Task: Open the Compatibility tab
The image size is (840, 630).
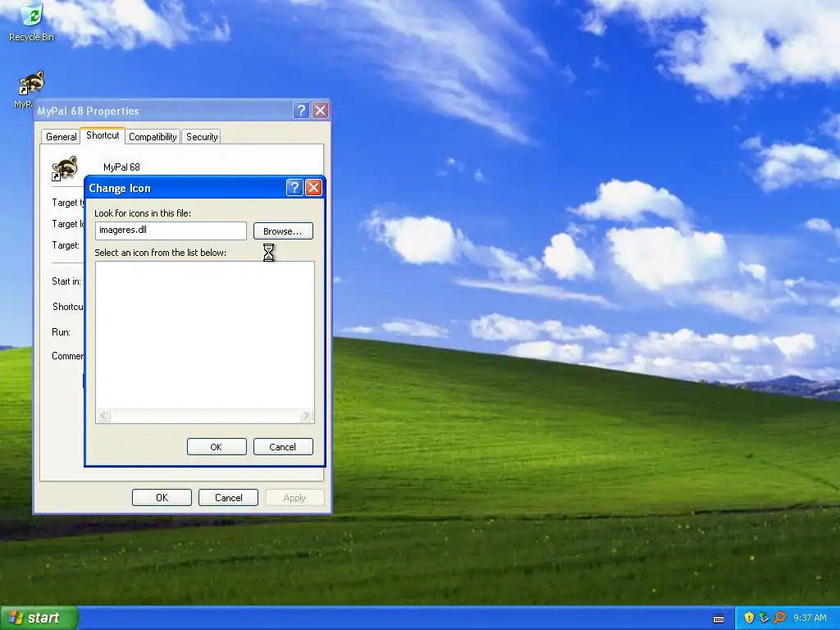Action: 153,137
